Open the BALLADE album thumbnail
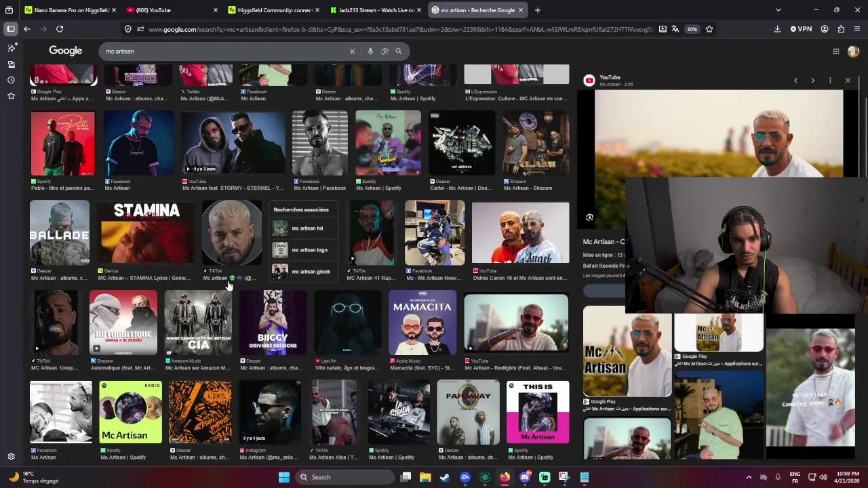This screenshot has height=488, width=868. [x=60, y=232]
